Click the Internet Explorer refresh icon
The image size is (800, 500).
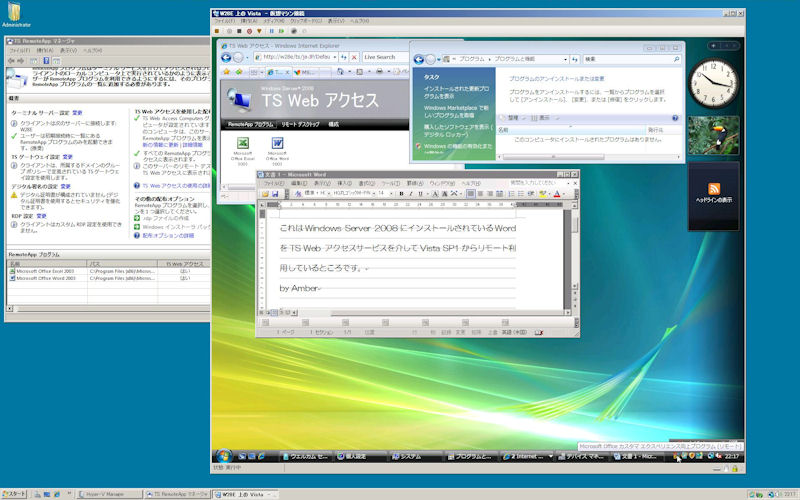pos(344,57)
